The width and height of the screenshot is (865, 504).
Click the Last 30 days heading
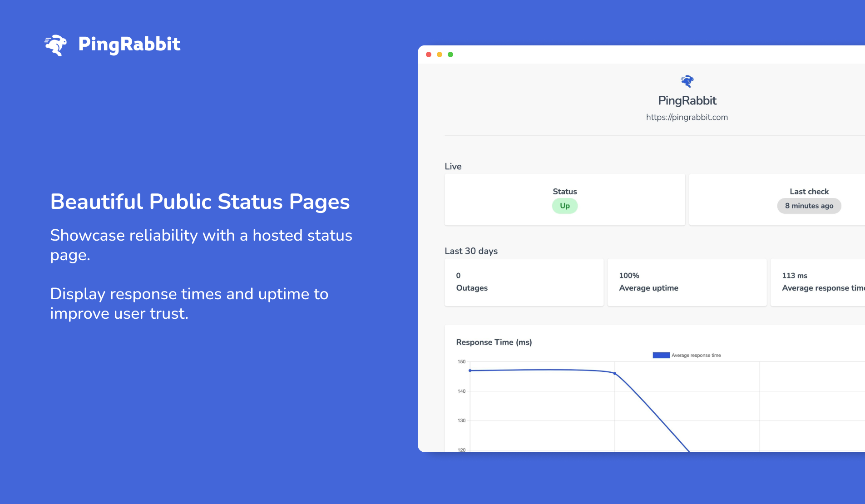coord(471,251)
